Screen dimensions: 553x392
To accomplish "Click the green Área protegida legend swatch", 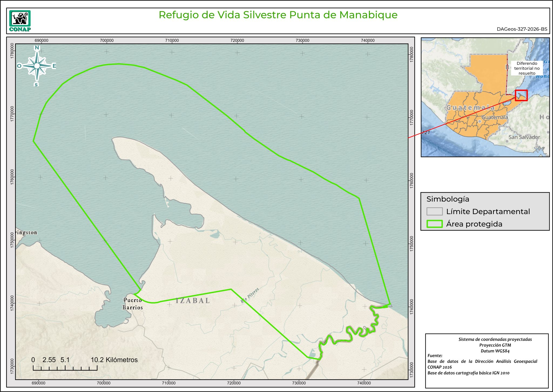I will (x=434, y=224).
